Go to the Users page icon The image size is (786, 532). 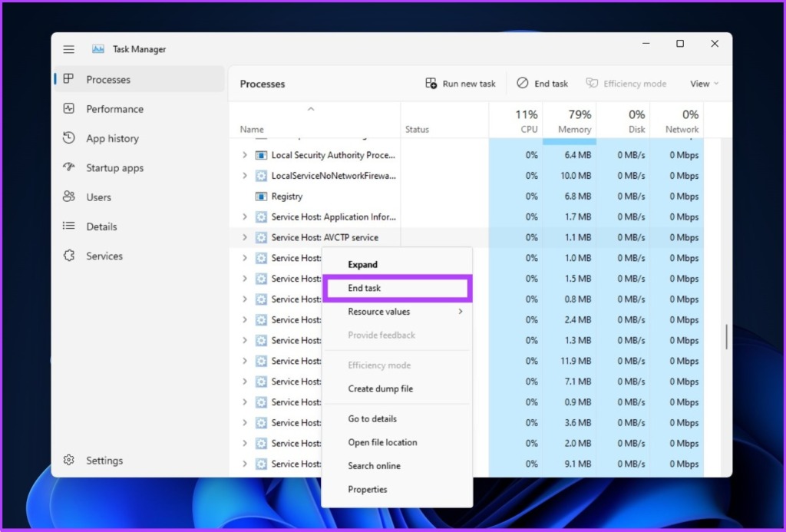(x=68, y=197)
